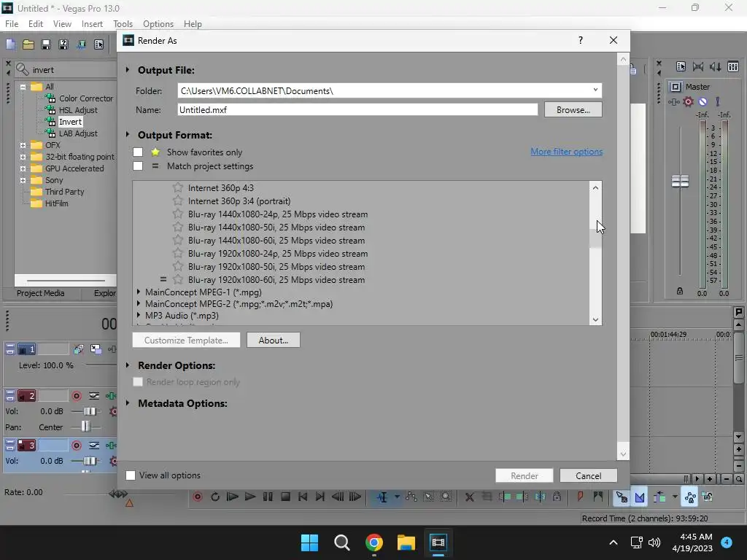This screenshot has height=560, width=747.
Task: Click the Open folder icon in toolbar
Action: tap(28, 44)
